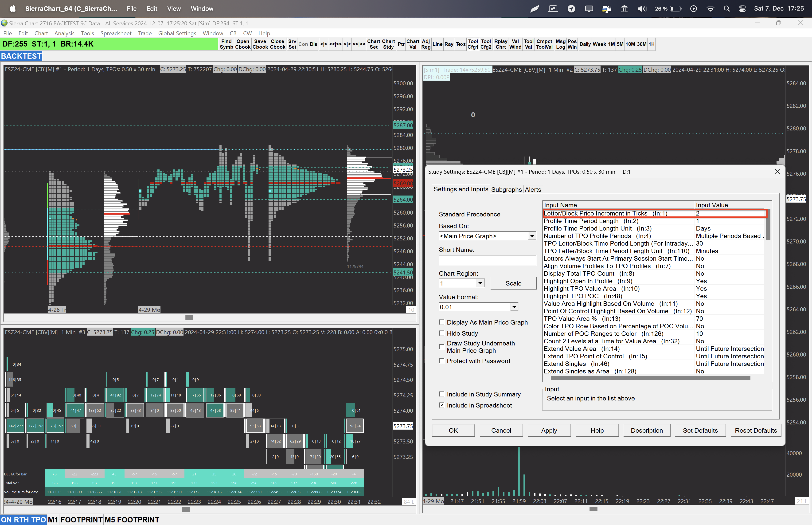Switch to the 5M timeframe button
Image resolution: width=812 pixels, height=525 pixels.
[x=620, y=44]
